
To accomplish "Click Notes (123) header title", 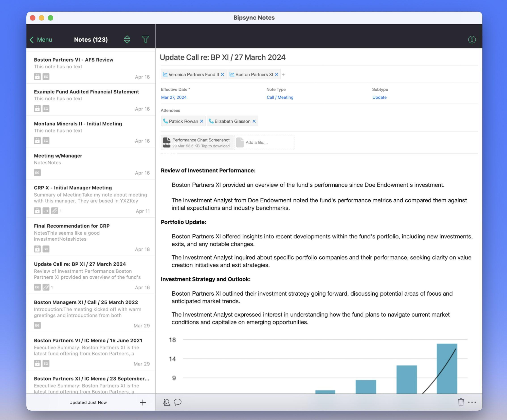I will click(91, 40).
